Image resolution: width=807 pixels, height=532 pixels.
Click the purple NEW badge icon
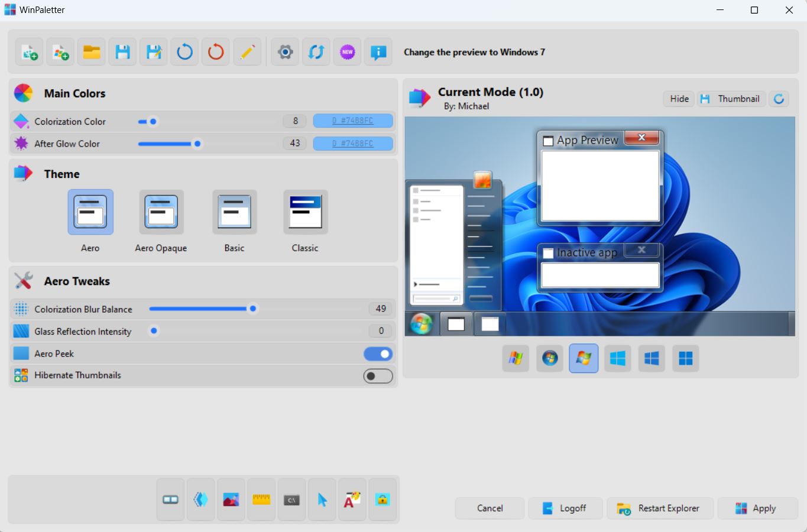click(x=347, y=53)
